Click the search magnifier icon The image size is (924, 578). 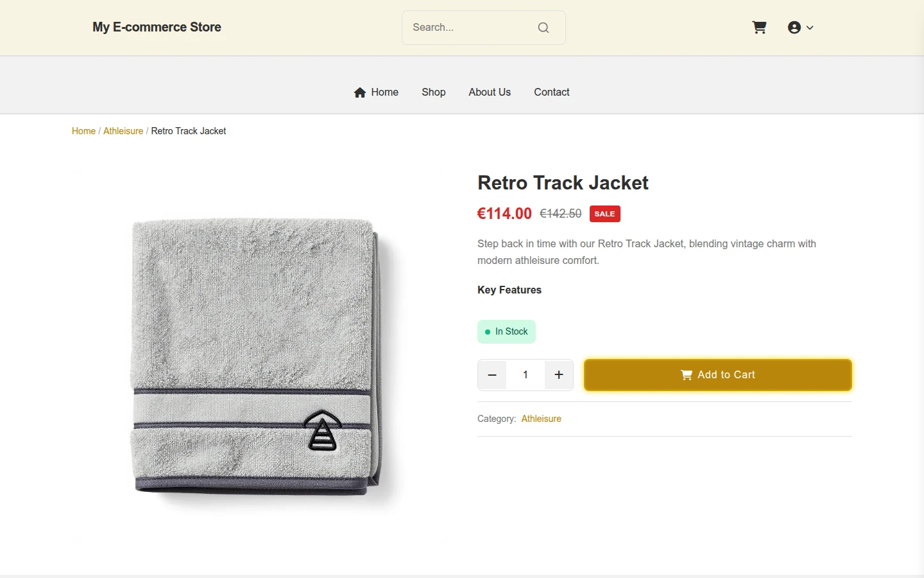pyautogui.click(x=543, y=28)
